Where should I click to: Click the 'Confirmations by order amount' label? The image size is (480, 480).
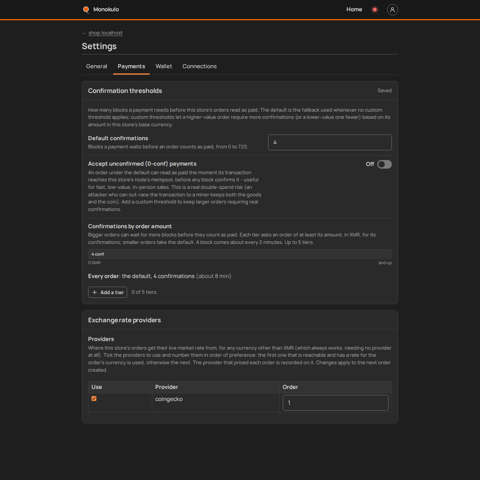pyautogui.click(x=130, y=226)
